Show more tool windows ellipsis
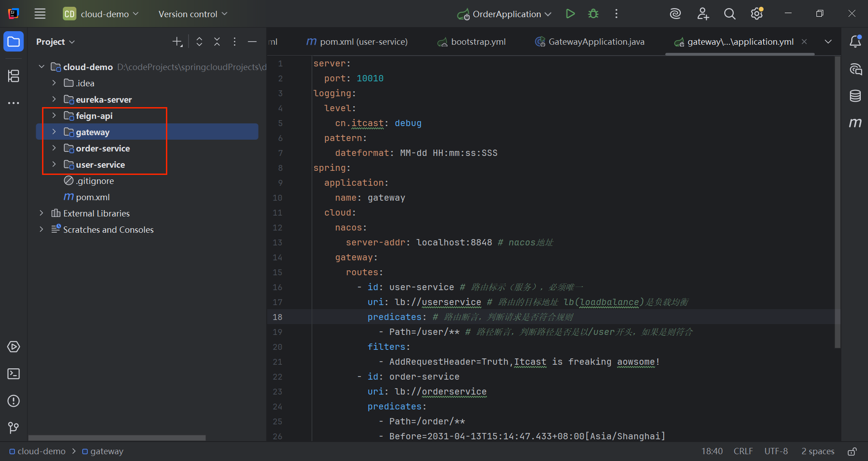868x461 pixels. [x=14, y=103]
